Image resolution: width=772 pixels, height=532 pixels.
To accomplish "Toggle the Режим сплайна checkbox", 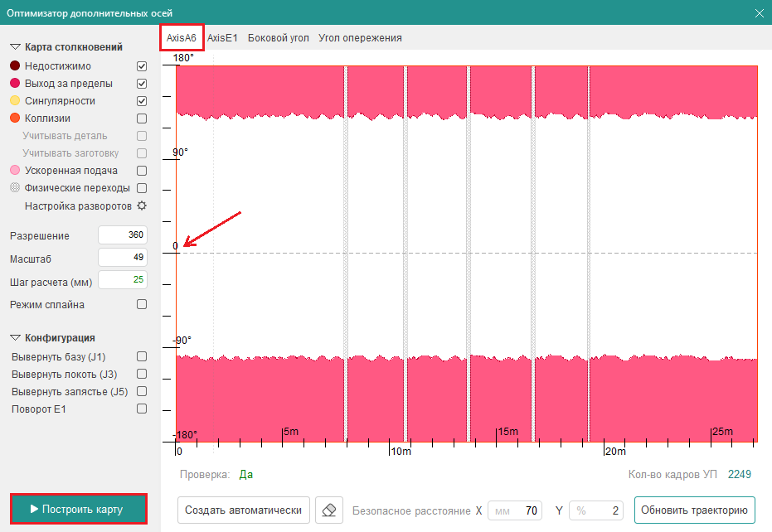I will pos(142,304).
